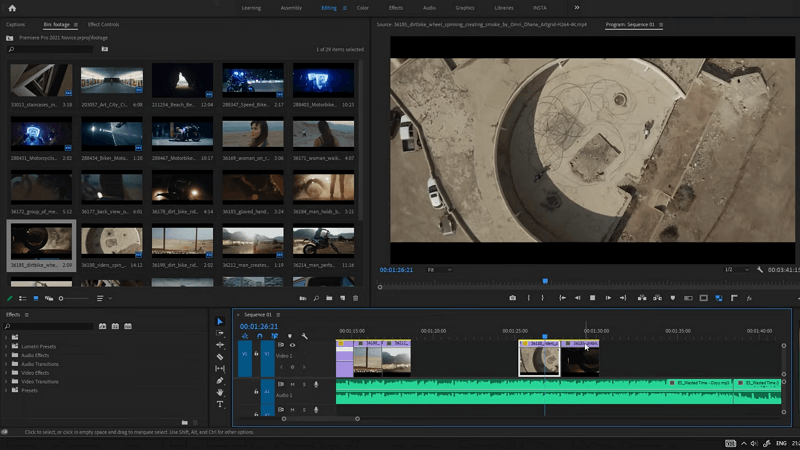Click the Lift button
This screenshot has width=800, height=450.
click(x=642, y=298)
